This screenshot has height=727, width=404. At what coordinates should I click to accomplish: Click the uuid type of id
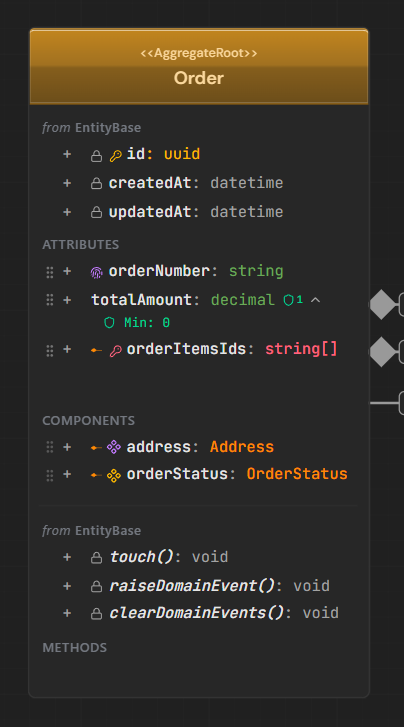click(182, 154)
